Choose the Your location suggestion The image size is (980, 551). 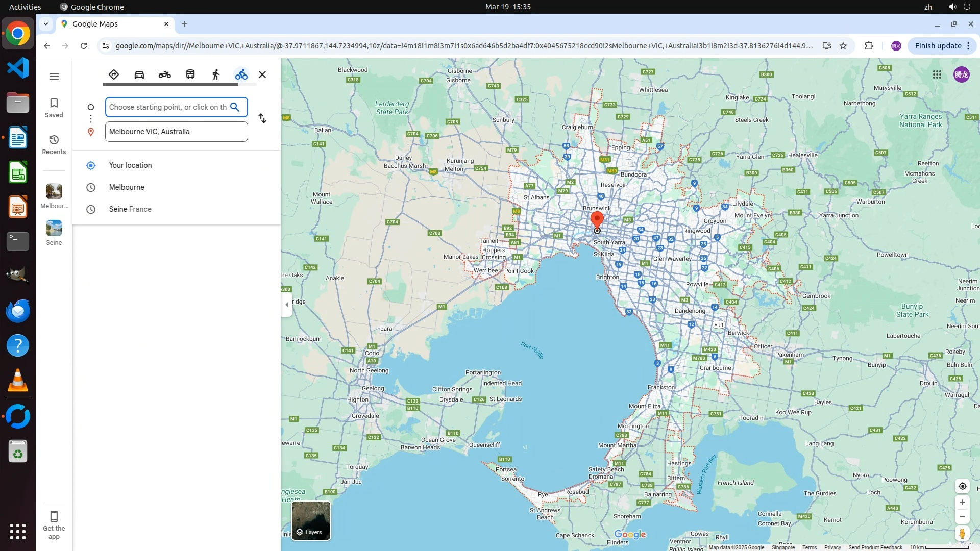click(x=130, y=165)
